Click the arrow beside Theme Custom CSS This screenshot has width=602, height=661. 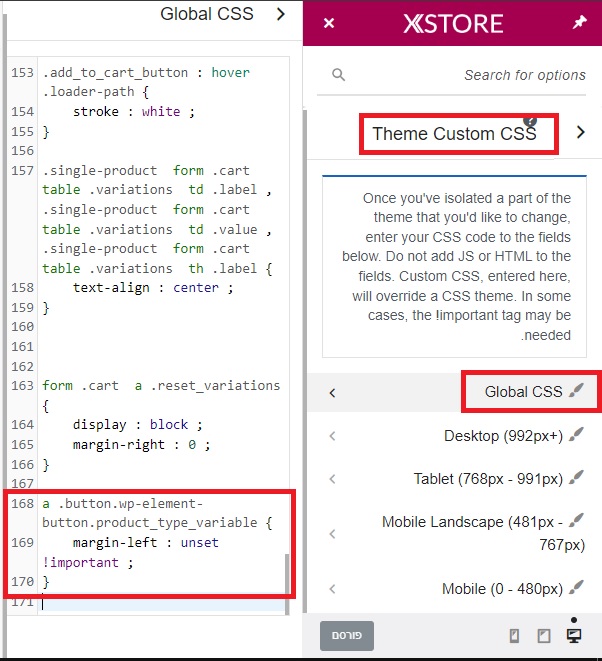point(580,132)
